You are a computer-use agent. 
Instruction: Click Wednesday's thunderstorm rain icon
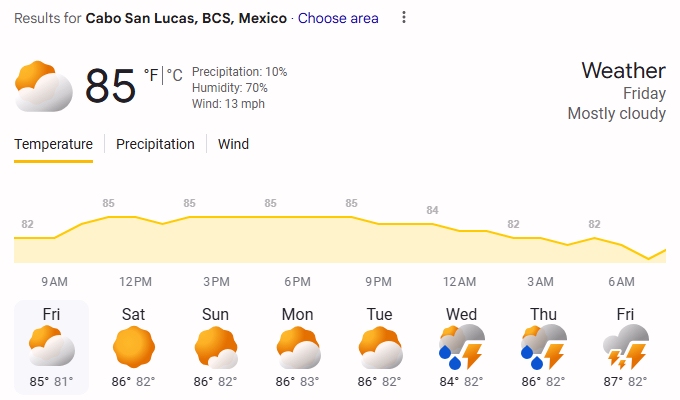click(461, 347)
